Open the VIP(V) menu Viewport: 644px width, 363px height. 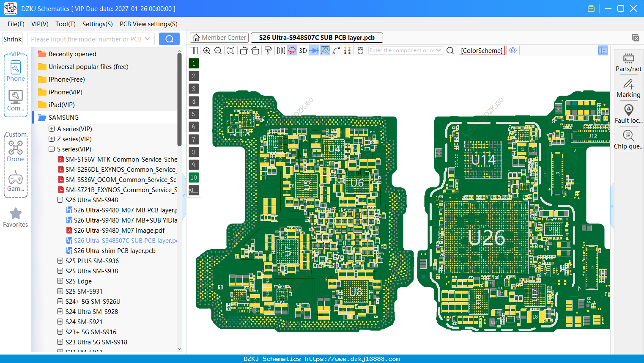pyautogui.click(x=40, y=24)
